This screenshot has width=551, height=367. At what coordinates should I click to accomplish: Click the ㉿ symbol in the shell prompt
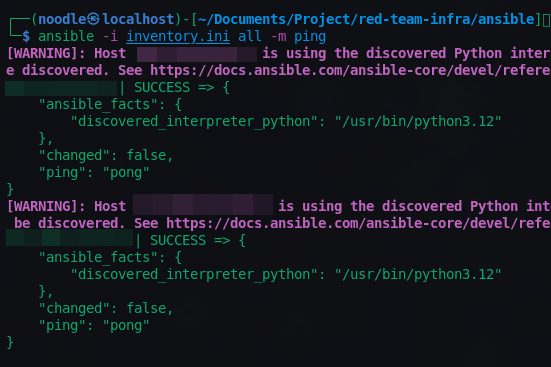coord(93,19)
